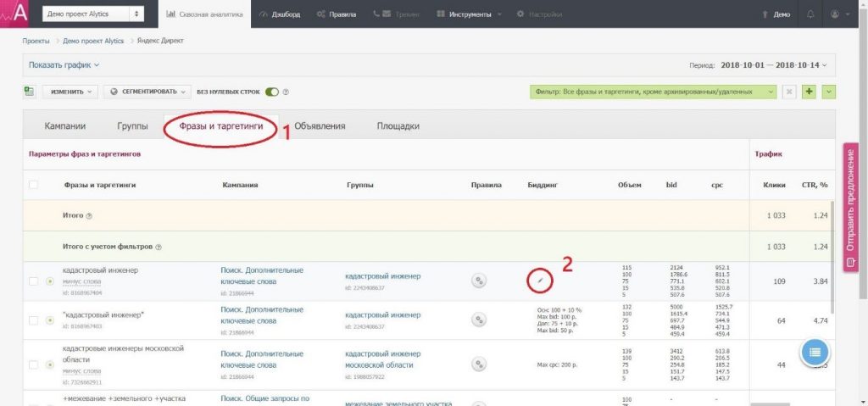
Task: Open rules icon for quoted "кадастровый инженер" row
Action: pos(480,320)
